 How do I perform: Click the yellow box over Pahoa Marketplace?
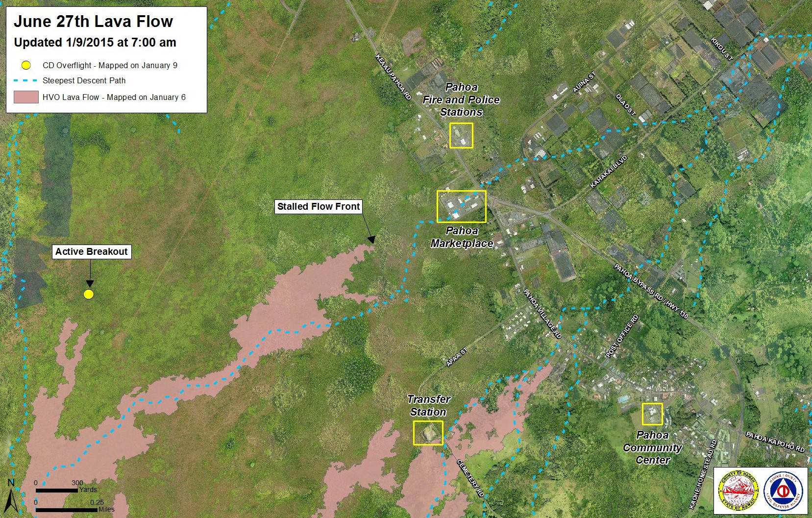tap(462, 206)
